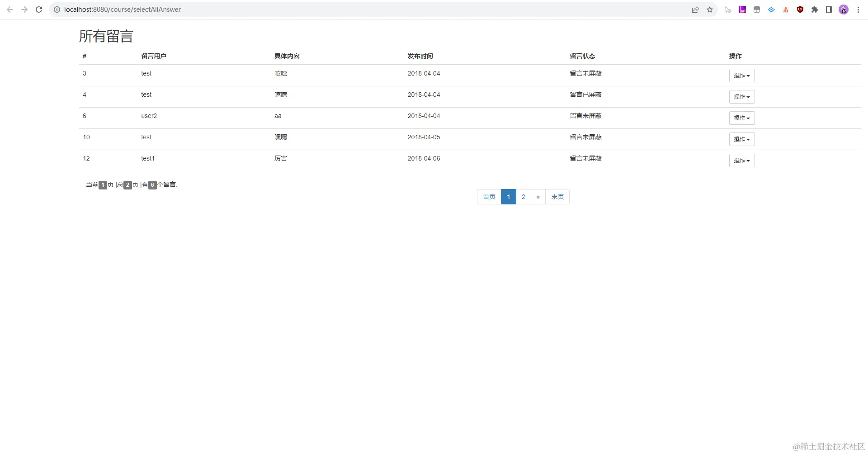868x454 pixels.
Task: Click the total pages badge 2
Action: [128, 185]
